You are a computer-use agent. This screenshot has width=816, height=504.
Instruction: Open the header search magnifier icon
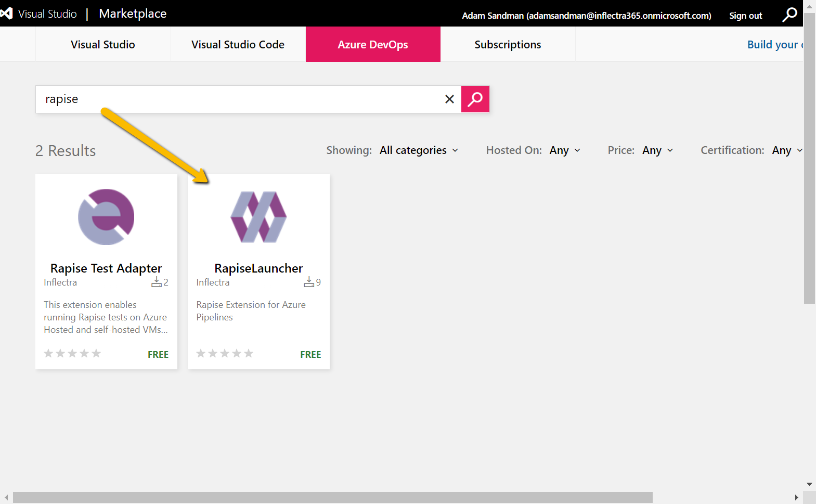click(789, 15)
